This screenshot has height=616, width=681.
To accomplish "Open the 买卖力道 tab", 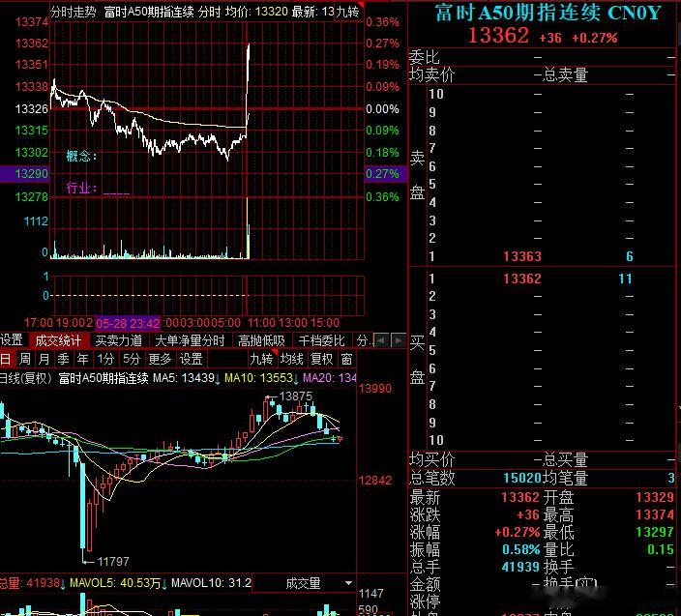I will (119, 340).
